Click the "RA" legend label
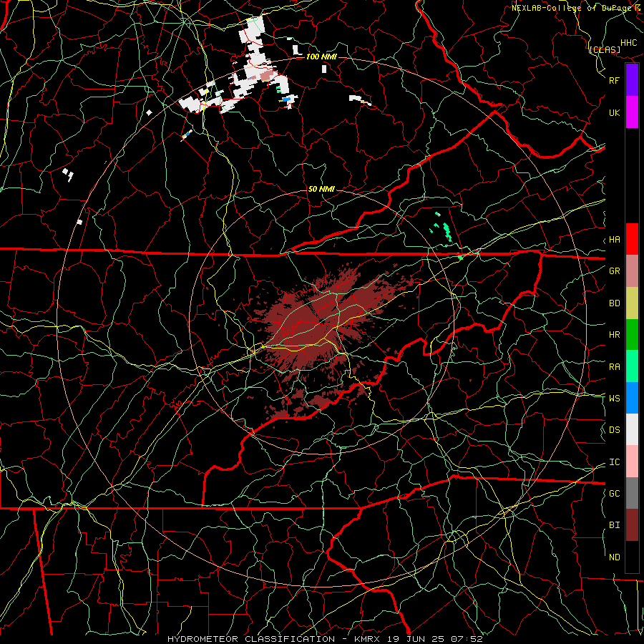The image size is (644, 644). [614, 366]
